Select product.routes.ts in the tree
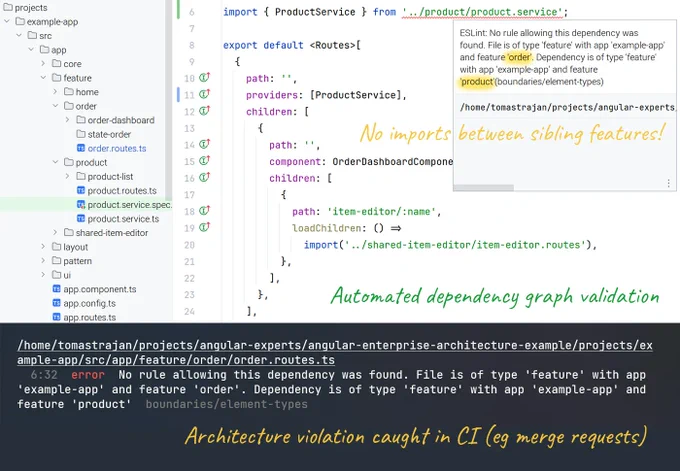The height and width of the screenshot is (471, 680). [x=122, y=190]
